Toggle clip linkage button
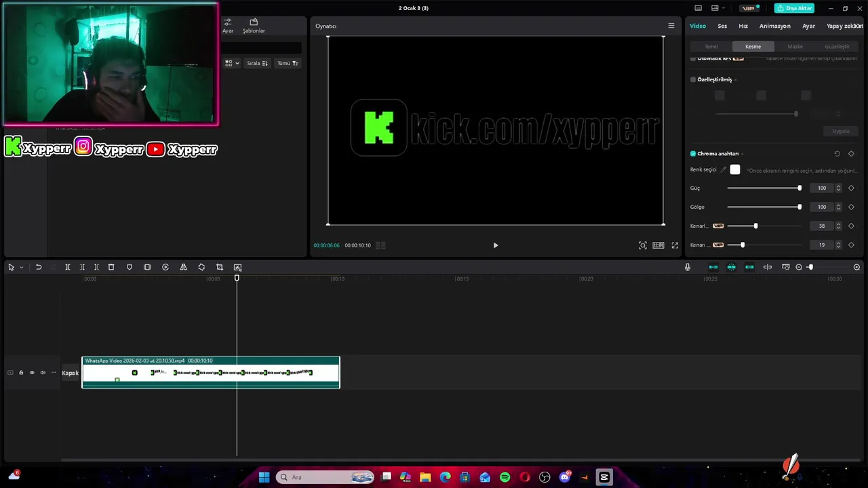 pos(749,267)
